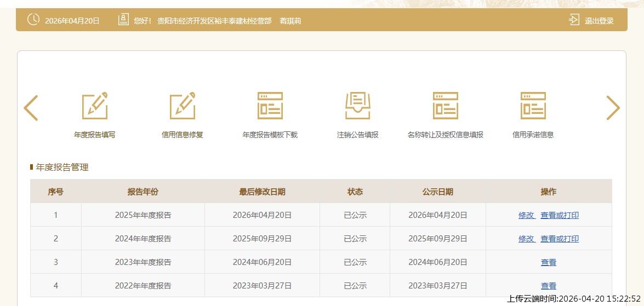
Task: Click 退出登录 to log out
Action: click(599, 21)
